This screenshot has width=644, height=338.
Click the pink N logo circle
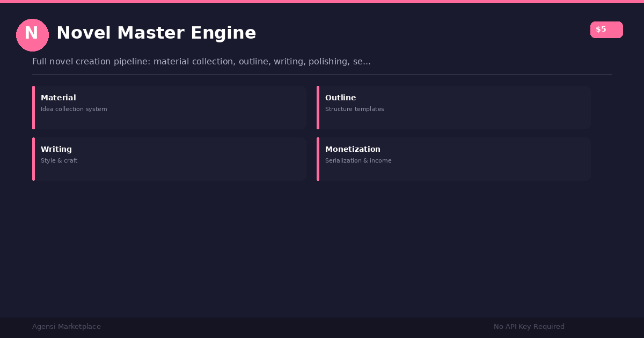[x=32, y=35]
